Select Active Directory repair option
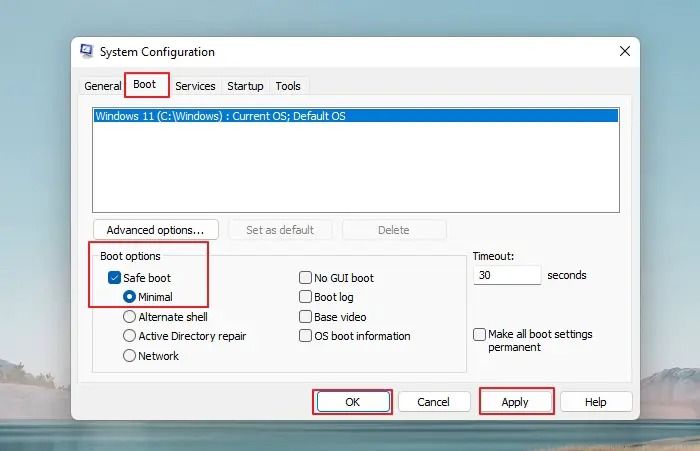This screenshot has width=700, height=451. [130, 336]
